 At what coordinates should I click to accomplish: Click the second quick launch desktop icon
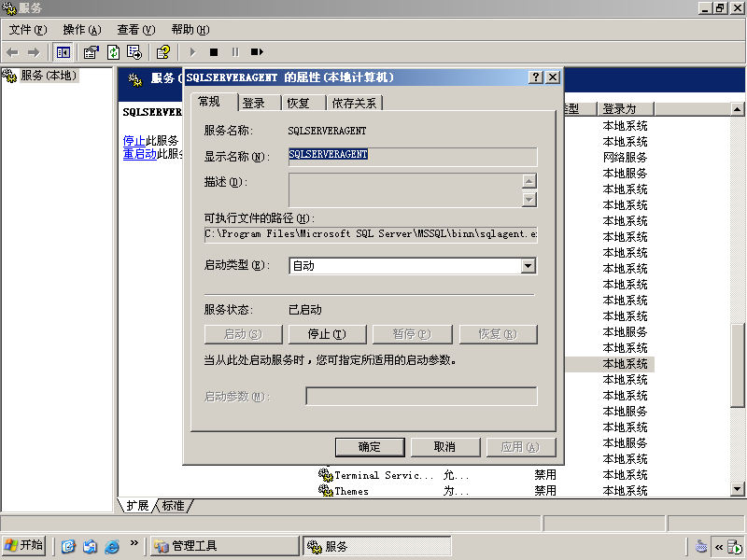(90, 546)
